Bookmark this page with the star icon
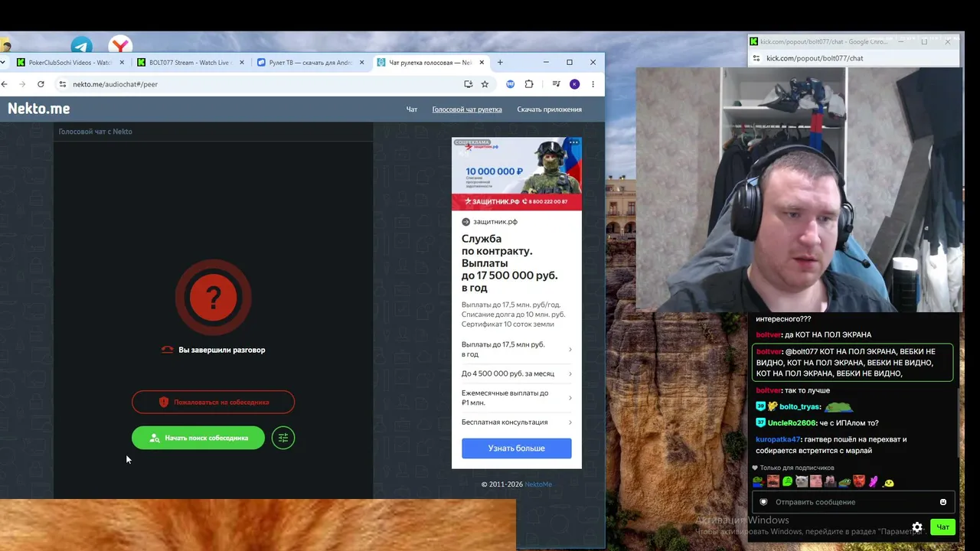 tap(485, 84)
